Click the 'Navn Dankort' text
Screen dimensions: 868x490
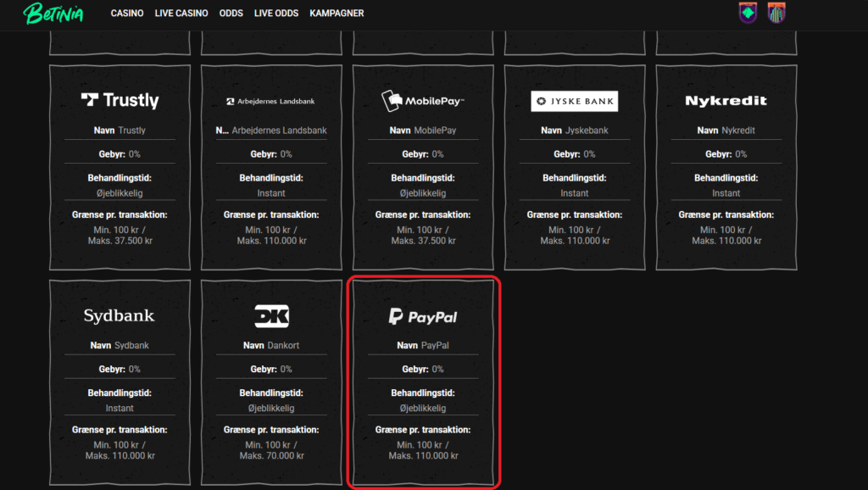tap(271, 346)
